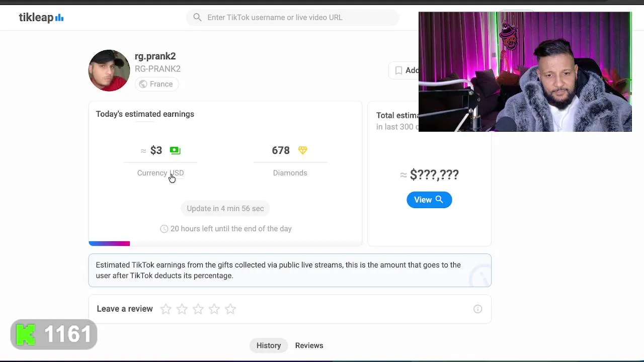Click the clock icon near hours left

pyautogui.click(x=164, y=229)
